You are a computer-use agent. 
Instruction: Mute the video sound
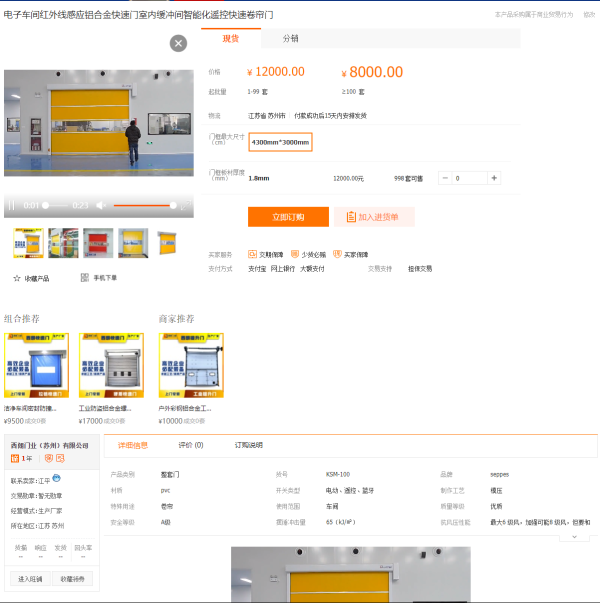pyautogui.click(x=101, y=205)
